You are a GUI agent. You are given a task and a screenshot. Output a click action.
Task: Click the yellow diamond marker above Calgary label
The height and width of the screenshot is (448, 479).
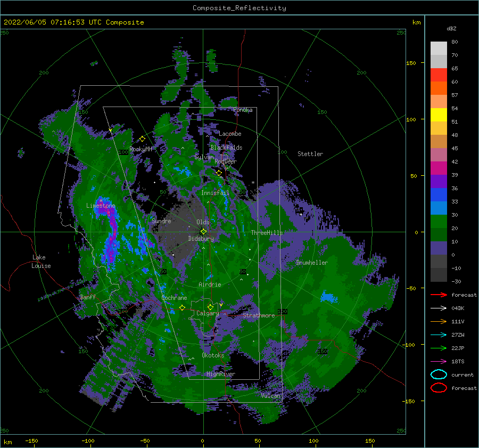click(210, 307)
